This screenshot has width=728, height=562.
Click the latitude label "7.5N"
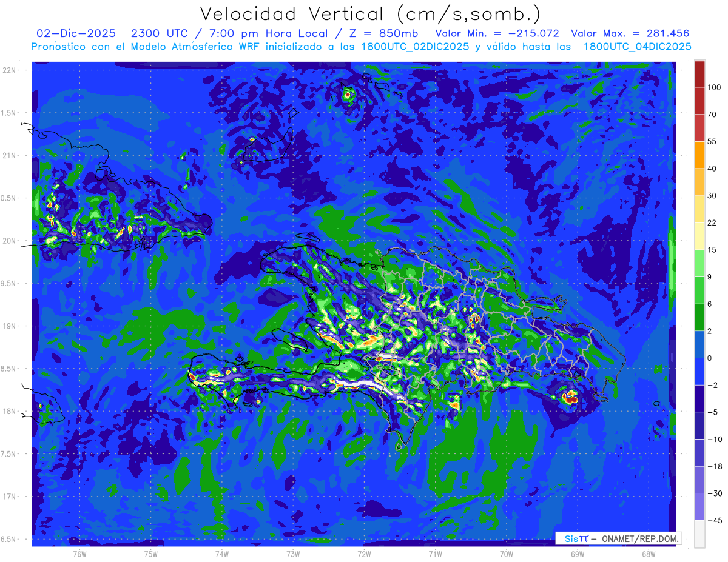[9, 453]
